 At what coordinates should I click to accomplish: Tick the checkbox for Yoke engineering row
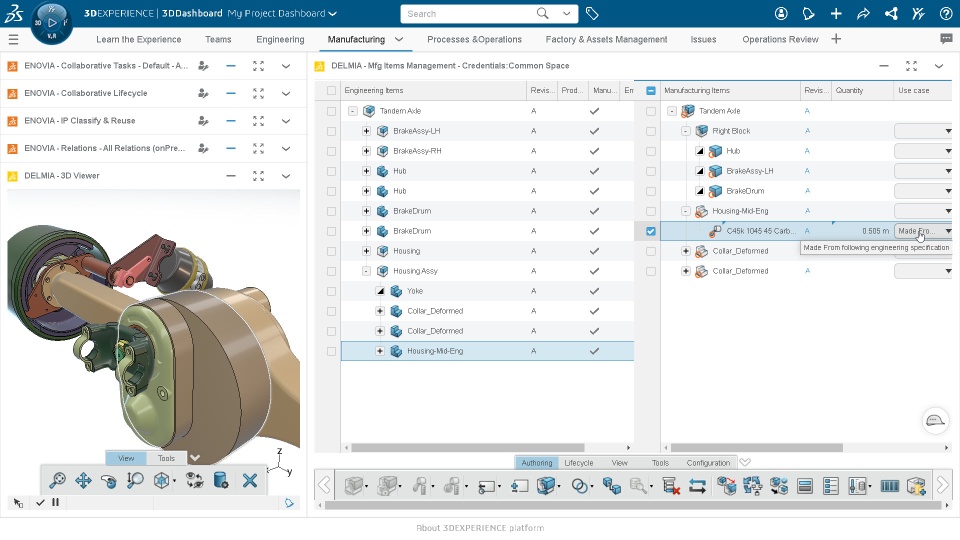[331, 291]
